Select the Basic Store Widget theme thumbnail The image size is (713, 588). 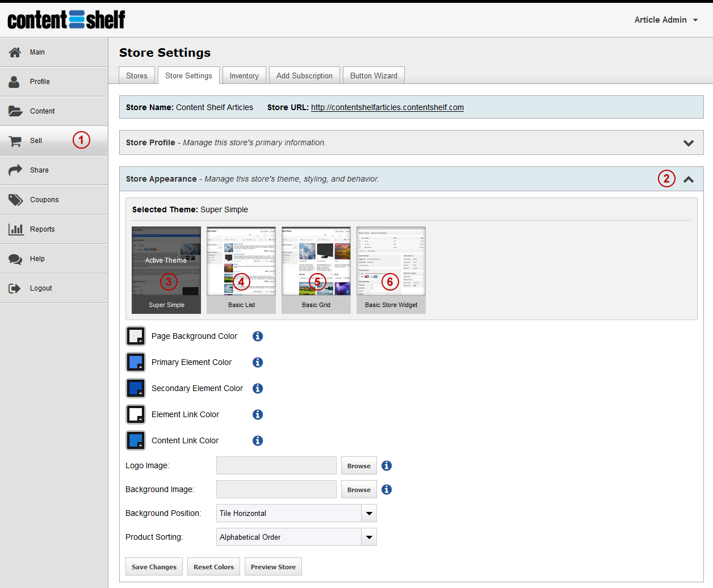(391, 270)
